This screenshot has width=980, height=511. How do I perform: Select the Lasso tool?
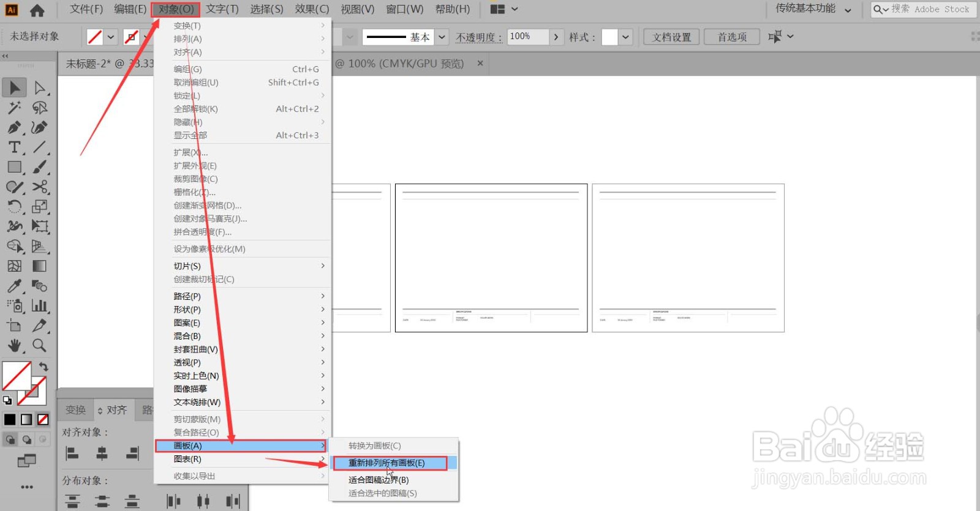pos(40,108)
